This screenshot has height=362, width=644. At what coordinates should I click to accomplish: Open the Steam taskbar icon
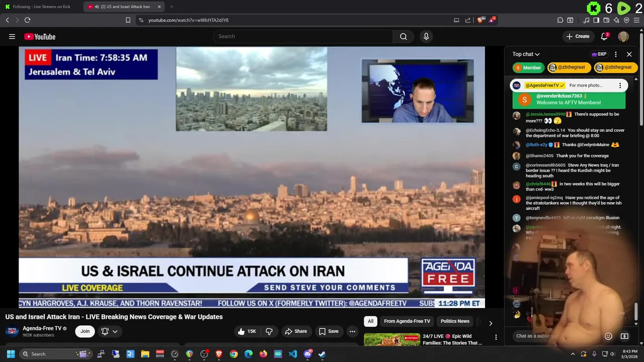pos(322,354)
